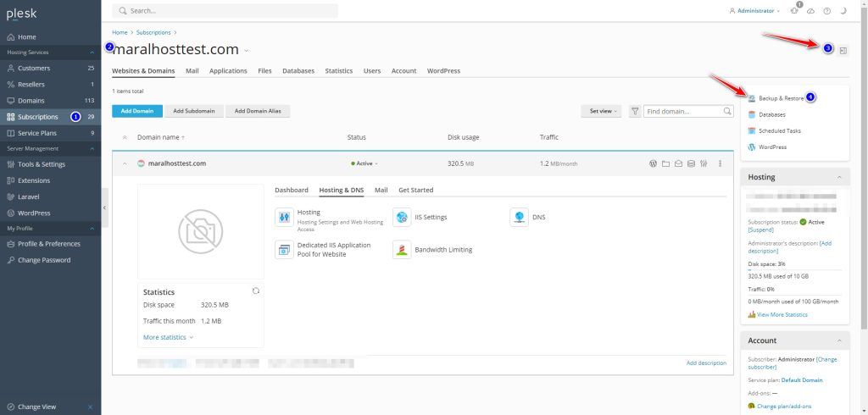Refresh statistics with the circular arrow icon
Screen dimensions: 868x415
click(256, 291)
